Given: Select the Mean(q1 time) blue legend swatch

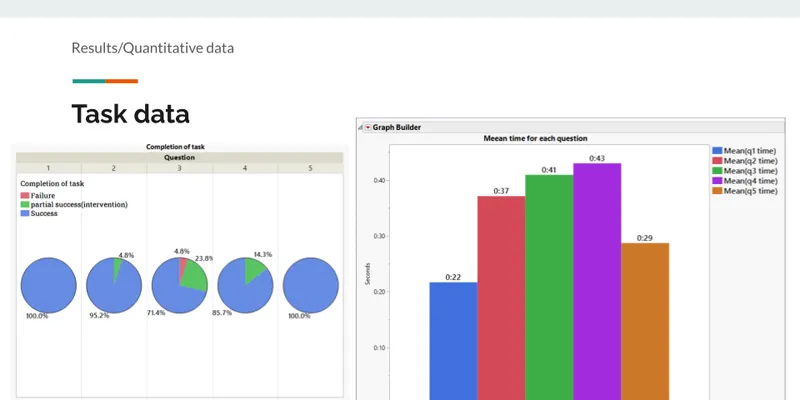Looking at the screenshot, I should tap(717, 151).
